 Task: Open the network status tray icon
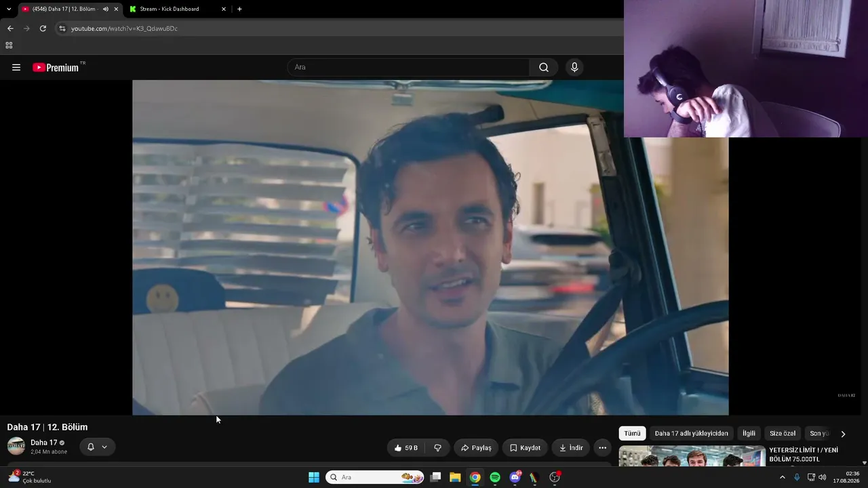(811, 477)
